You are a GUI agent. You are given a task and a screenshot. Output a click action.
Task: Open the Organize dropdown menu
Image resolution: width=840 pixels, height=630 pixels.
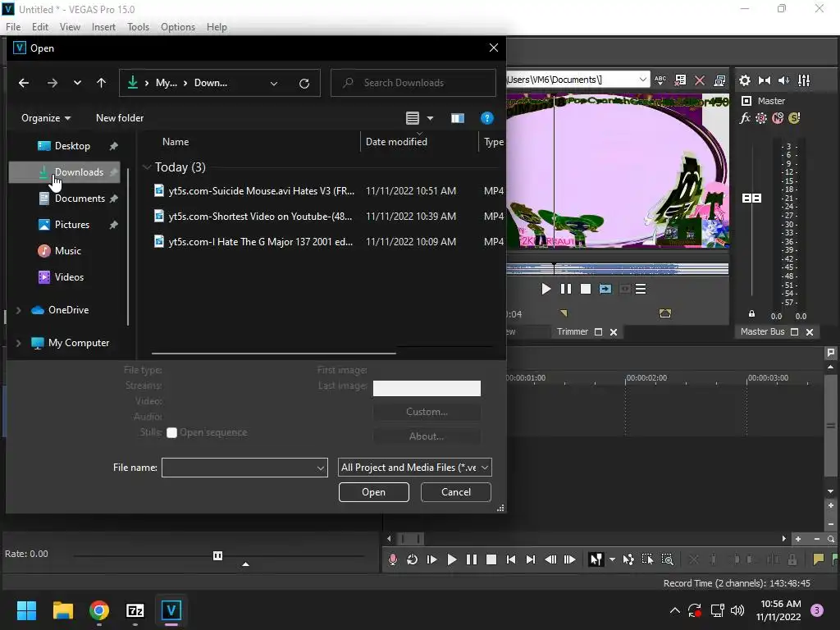(x=46, y=118)
